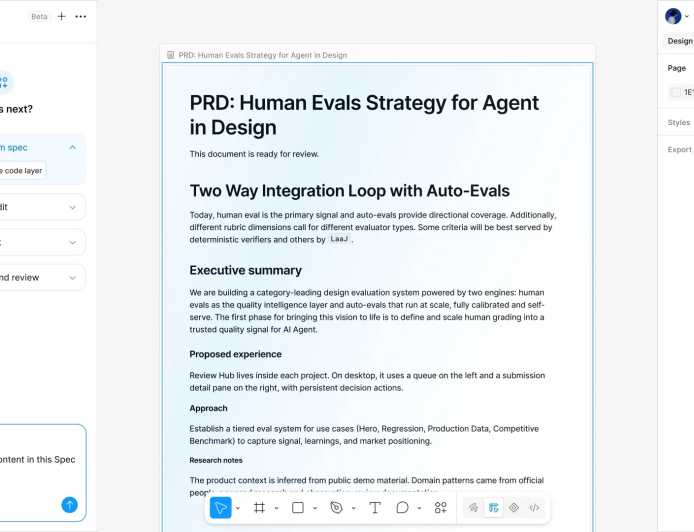
Task: Click the 'code layer' suggestion chip
Action: coord(23,170)
